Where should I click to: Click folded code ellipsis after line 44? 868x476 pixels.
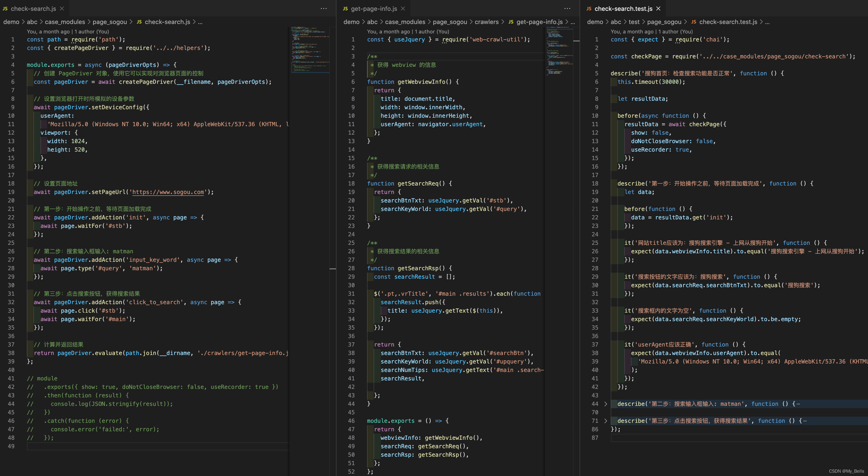pyautogui.click(x=798, y=404)
